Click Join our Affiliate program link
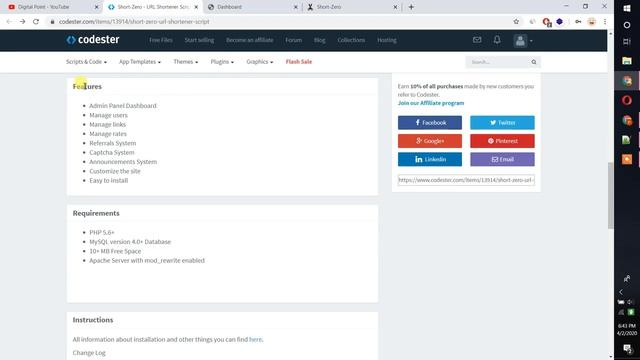 (431, 103)
